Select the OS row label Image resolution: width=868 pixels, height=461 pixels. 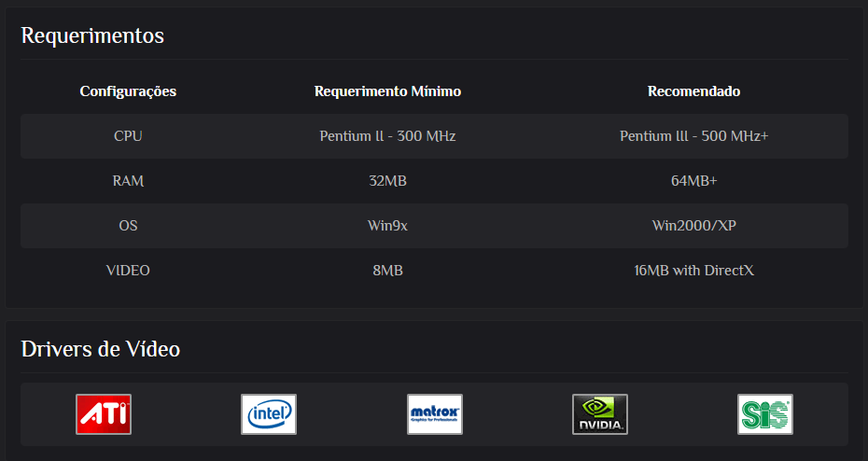(128, 226)
